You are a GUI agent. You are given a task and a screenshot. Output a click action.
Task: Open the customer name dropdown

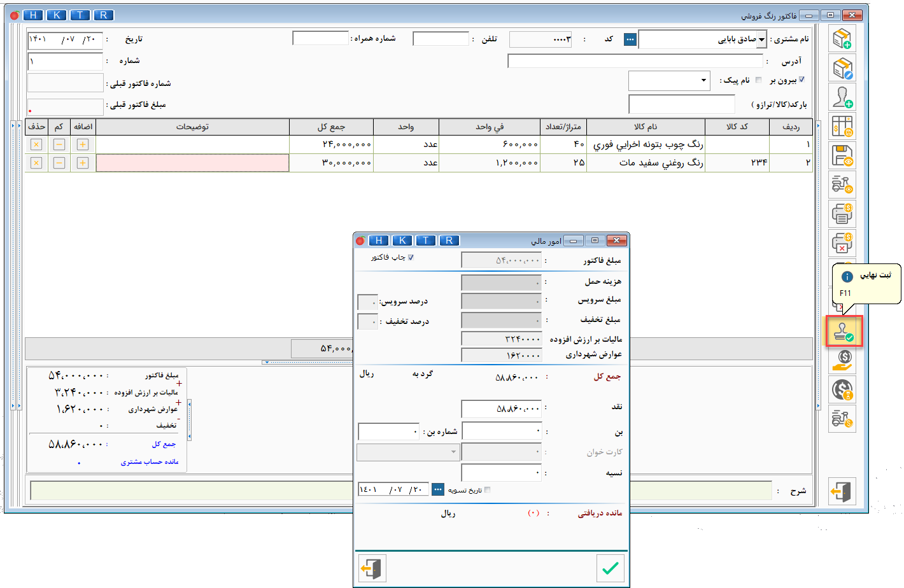(761, 39)
